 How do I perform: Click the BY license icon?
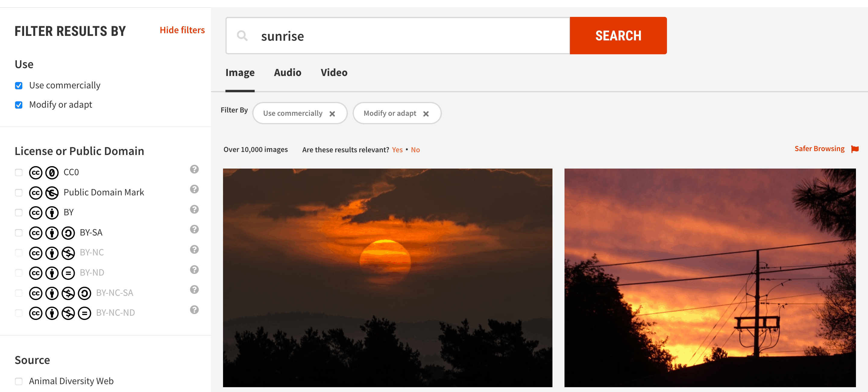pos(52,212)
